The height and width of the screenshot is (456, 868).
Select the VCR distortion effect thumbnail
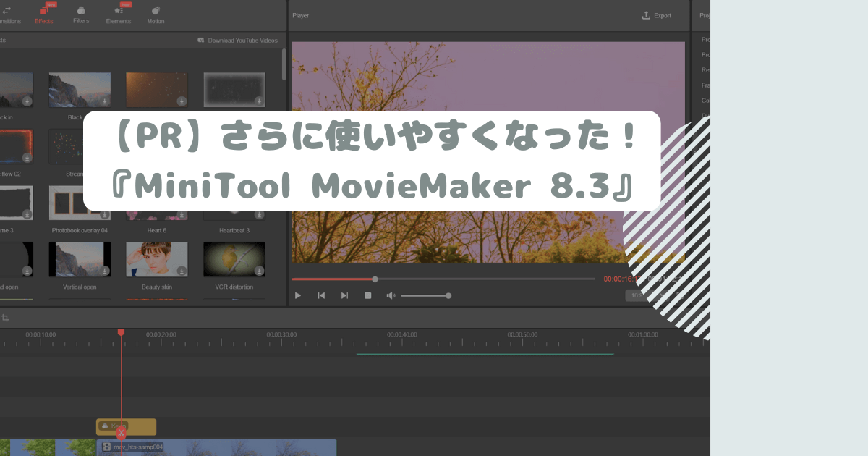click(234, 259)
